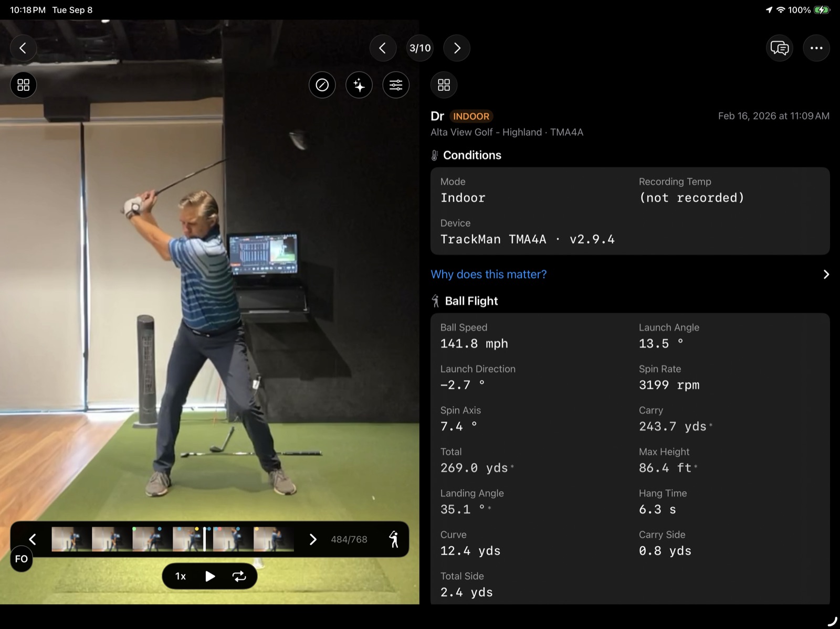Viewport: 840px width, 629px height.
Task: Click the Feb 16, 2026 timestamp
Action: click(x=774, y=116)
